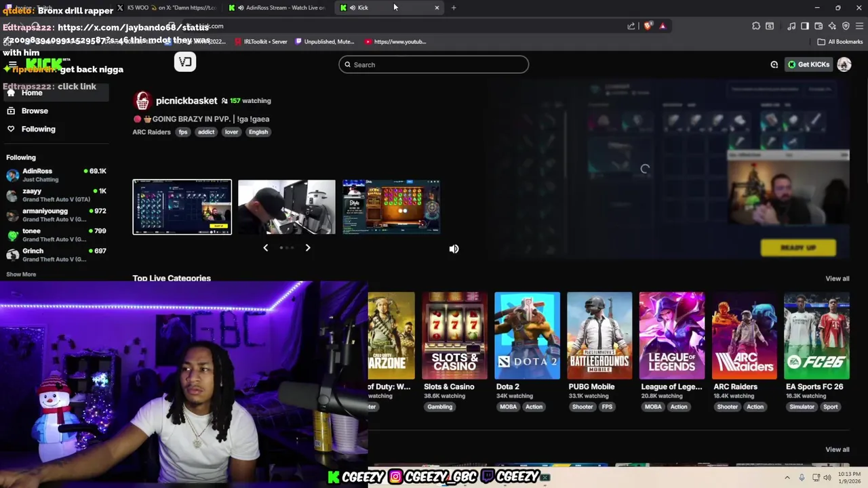This screenshot has width=868, height=488.
Task: Click the Get KICKs button
Action: (x=808, y=64)
